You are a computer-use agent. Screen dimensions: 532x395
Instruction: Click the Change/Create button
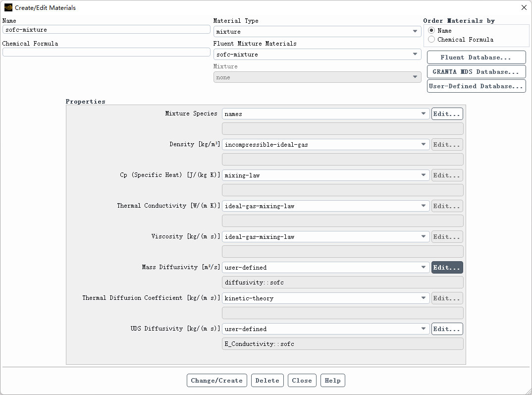[x=216, y=381]
